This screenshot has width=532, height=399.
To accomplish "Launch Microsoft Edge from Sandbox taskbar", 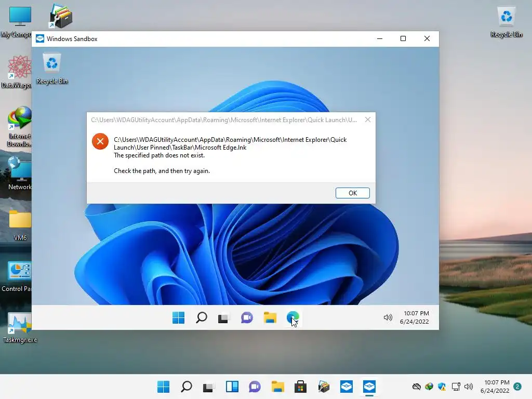I will pyautogui.click(x=293, y=318).
